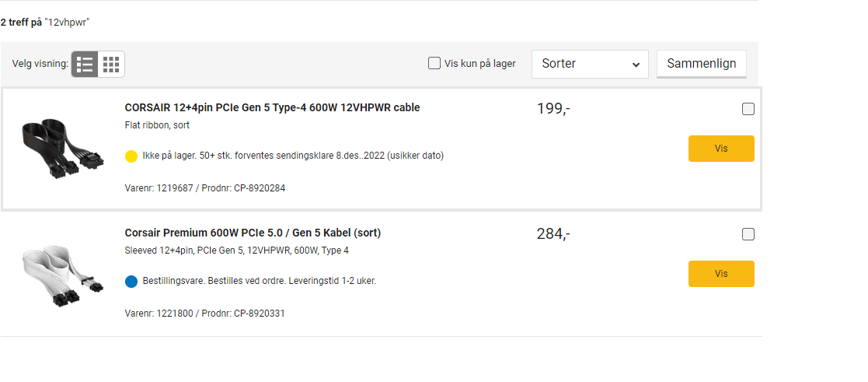Image resolution: width=868 pixels, height=382 pixels.
Task: Switch to list view icon
Action: point(85,65)
